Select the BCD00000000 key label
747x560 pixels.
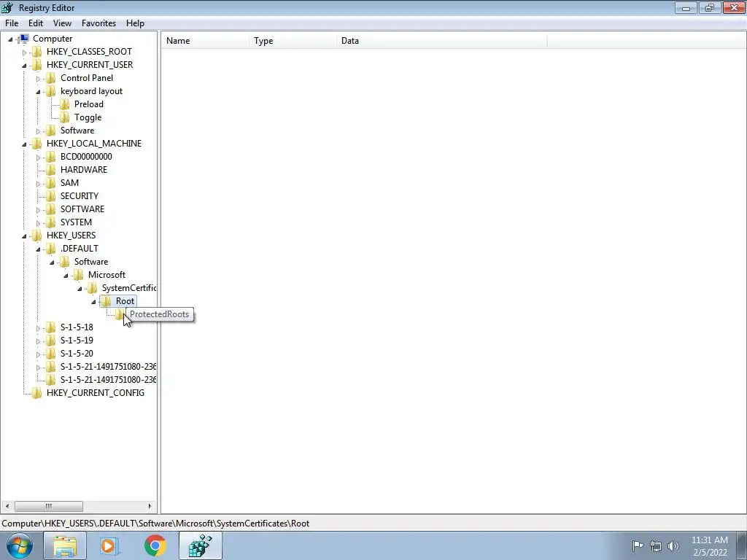pyautogui.click(x=86, y=157)
